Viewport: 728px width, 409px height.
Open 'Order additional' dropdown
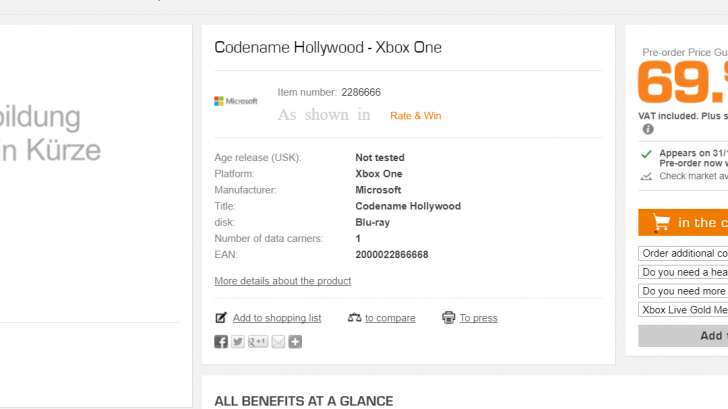(683, 253)
